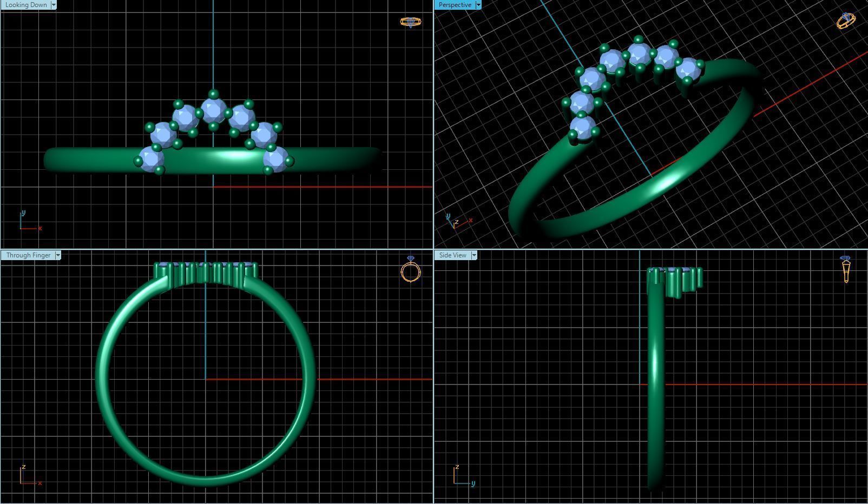Click the XYZ axis indicator in Perspective view
This screenshot has width=868, height=504.
(x=459, y=221)
